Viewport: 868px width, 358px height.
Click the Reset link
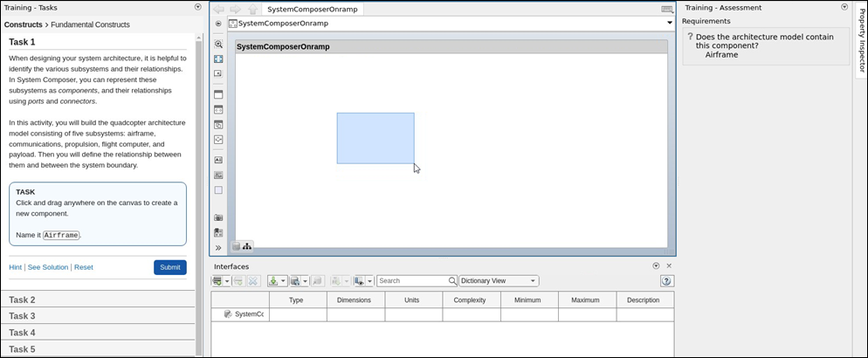click(84, 267)
